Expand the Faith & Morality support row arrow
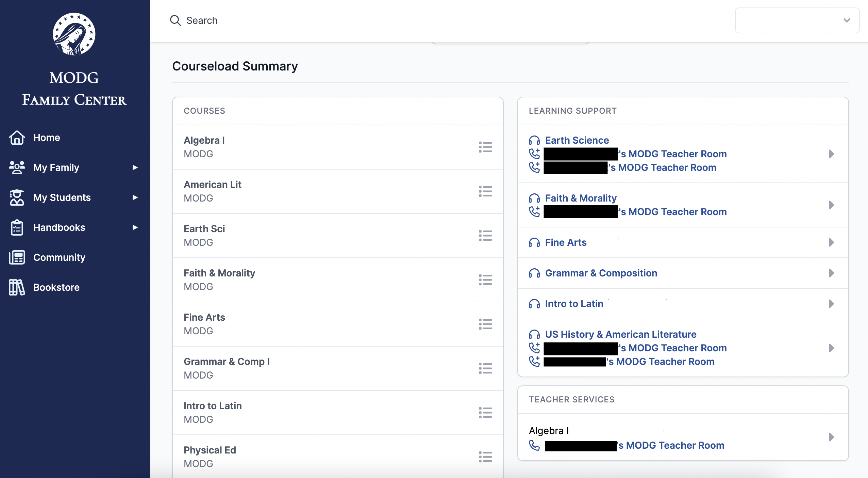Image resolution: width=868 pixels, height=478 pixels. coord(831,205)
